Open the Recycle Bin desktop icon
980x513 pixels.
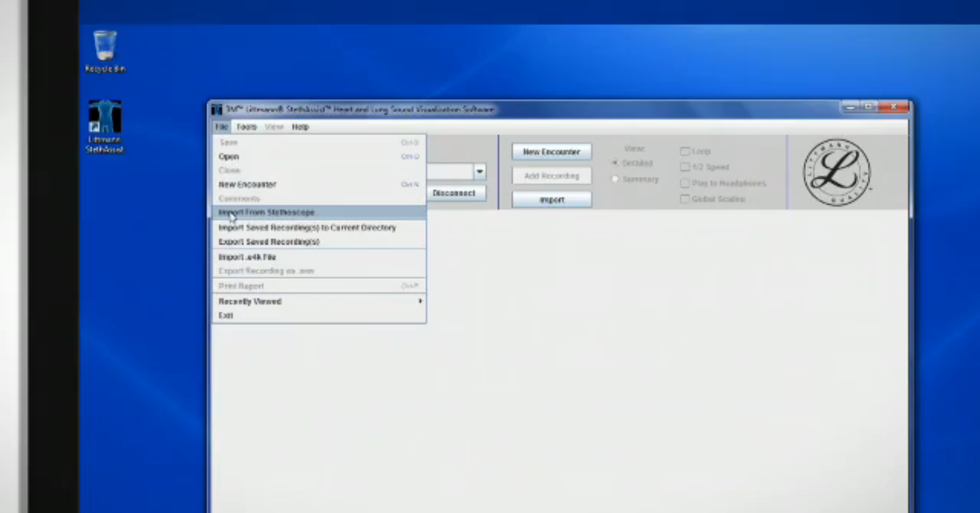[105, 52]
